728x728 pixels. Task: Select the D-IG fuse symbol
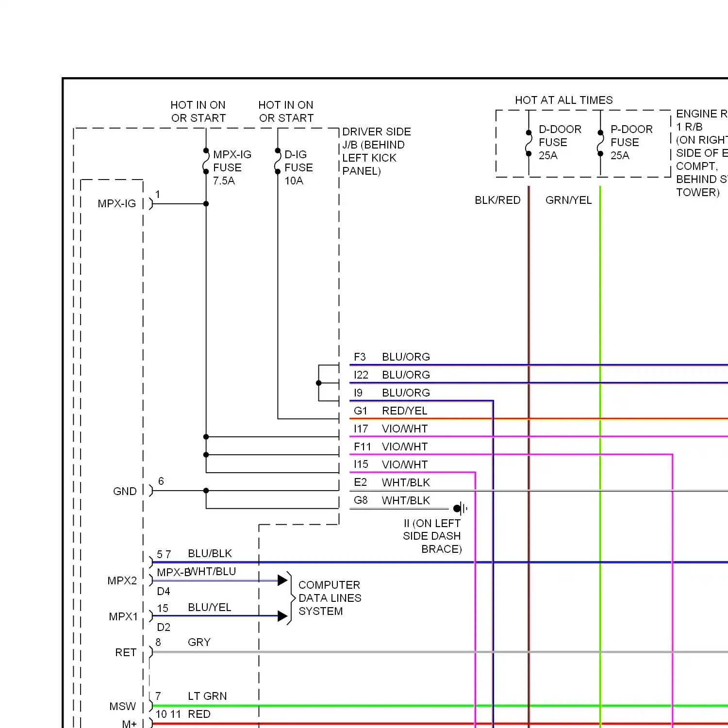(x=278, y=161)
